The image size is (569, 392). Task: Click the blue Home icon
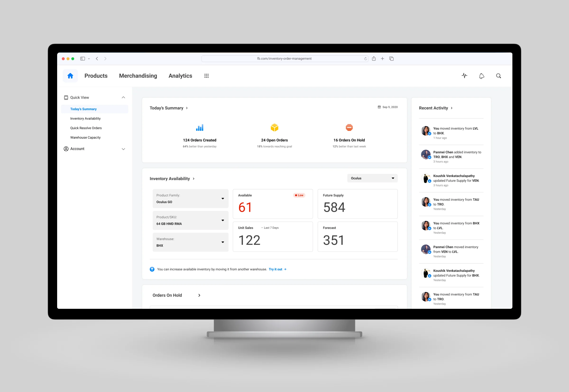[70, 76]
